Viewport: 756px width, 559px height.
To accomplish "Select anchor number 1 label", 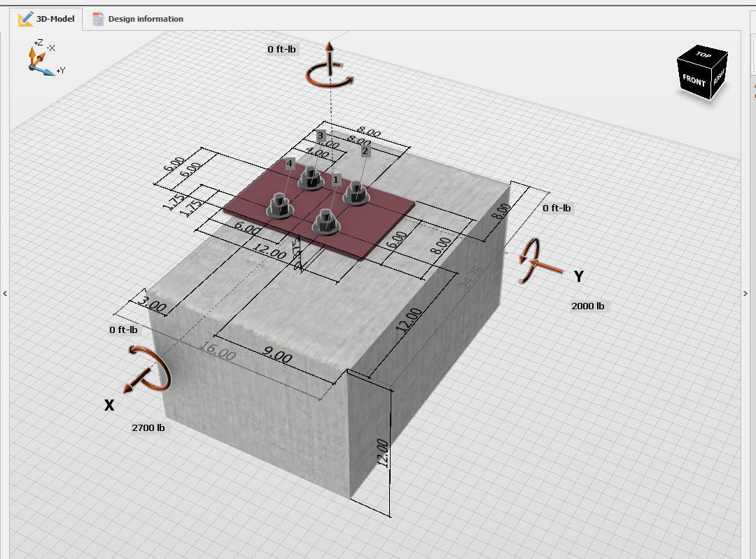I will pyautogui.click(x=336, y=180).
